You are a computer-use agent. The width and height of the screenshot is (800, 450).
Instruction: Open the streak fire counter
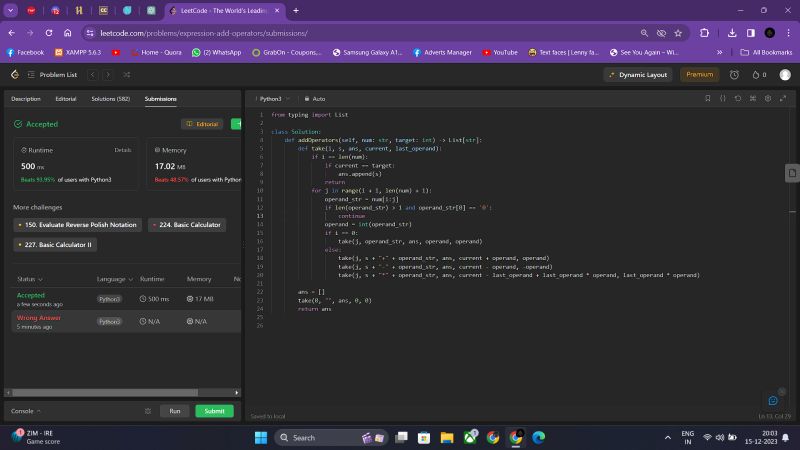pos(757,74)
